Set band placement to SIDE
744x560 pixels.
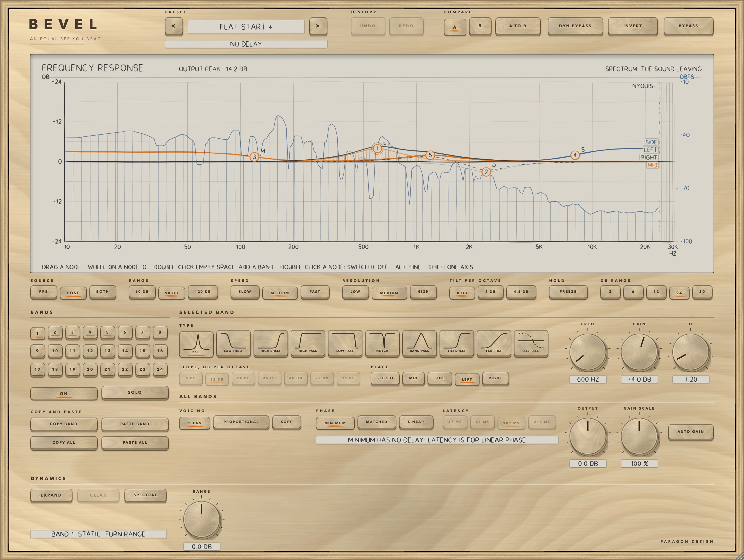[440, 378]
